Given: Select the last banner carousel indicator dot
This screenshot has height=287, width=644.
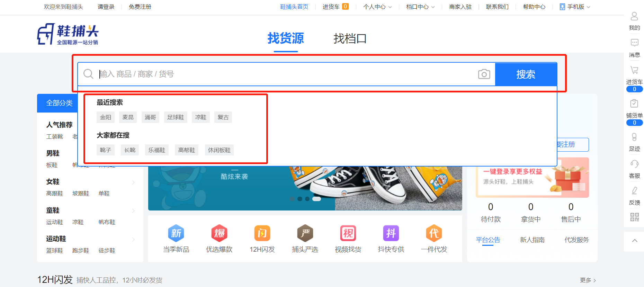Looking at the screenshot, I should pos(316,199).
